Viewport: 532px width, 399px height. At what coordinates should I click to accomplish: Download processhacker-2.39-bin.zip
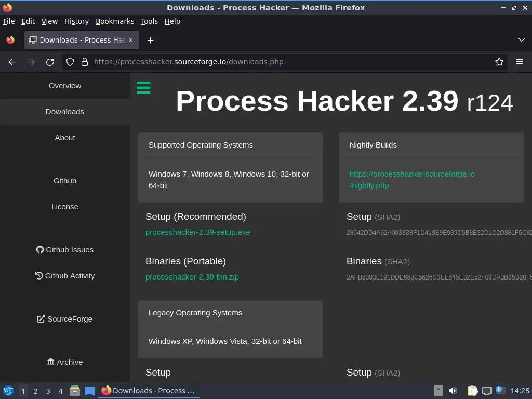[192, 277]
